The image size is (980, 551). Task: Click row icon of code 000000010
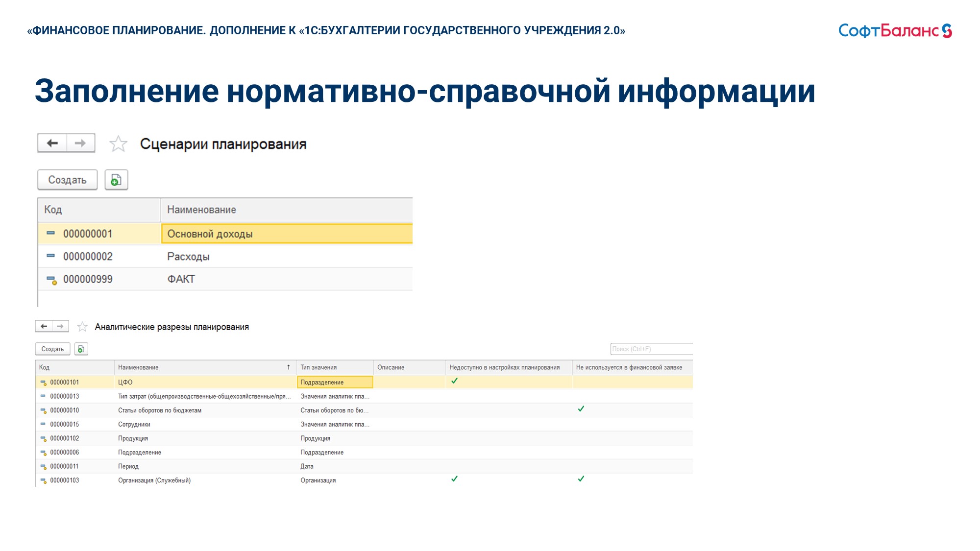coord(44,411)
